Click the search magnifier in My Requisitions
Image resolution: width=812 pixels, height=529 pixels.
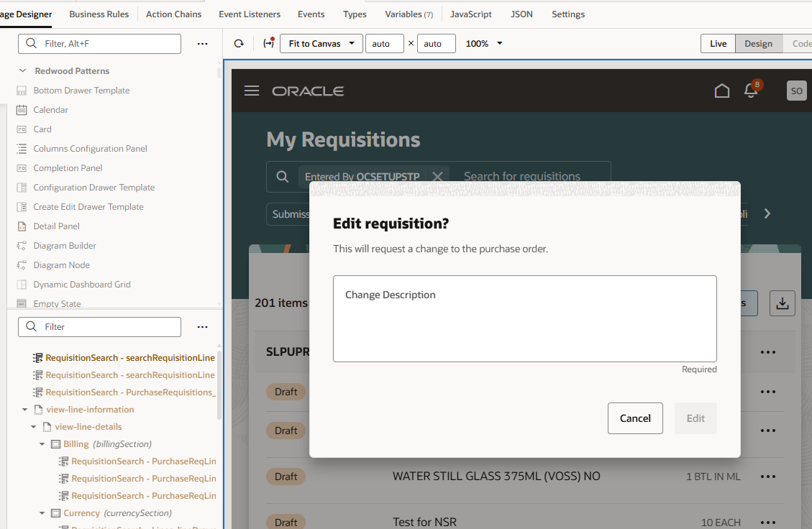click(x=283, y=176)
